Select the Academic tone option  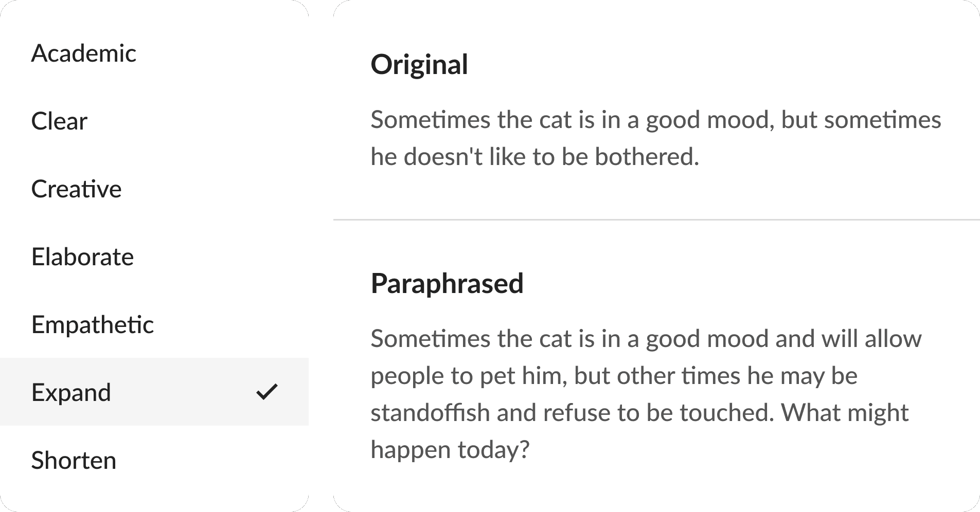[84, 53]
